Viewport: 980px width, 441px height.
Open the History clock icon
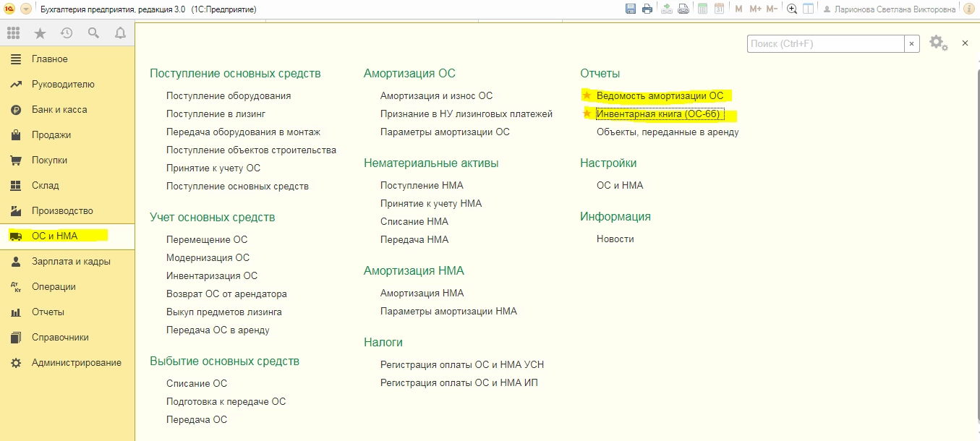pos(67,33)
